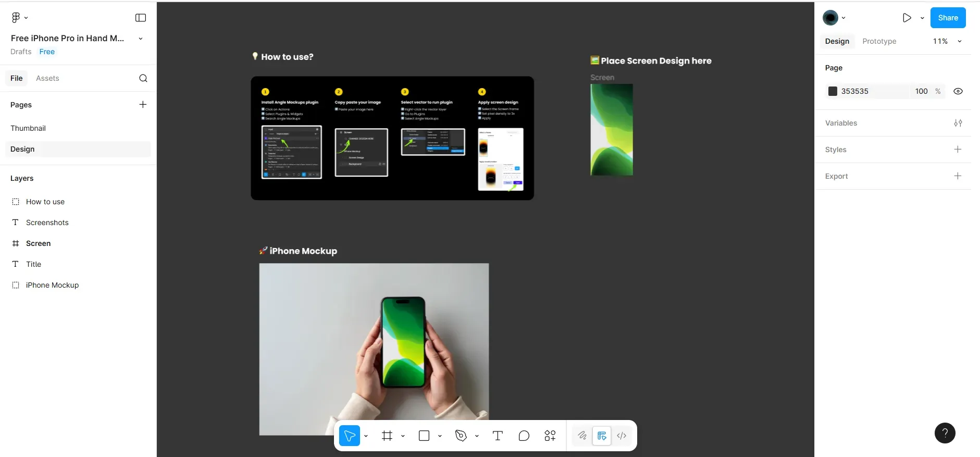Screen dimensions: 980x457
Task: Open the Design page
Action: [x=78, y=149]
